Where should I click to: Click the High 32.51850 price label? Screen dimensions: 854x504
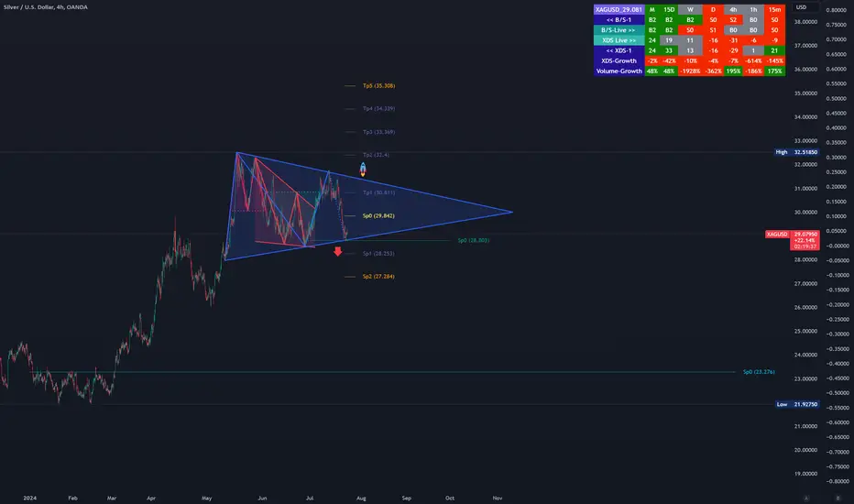pos(796,152)
